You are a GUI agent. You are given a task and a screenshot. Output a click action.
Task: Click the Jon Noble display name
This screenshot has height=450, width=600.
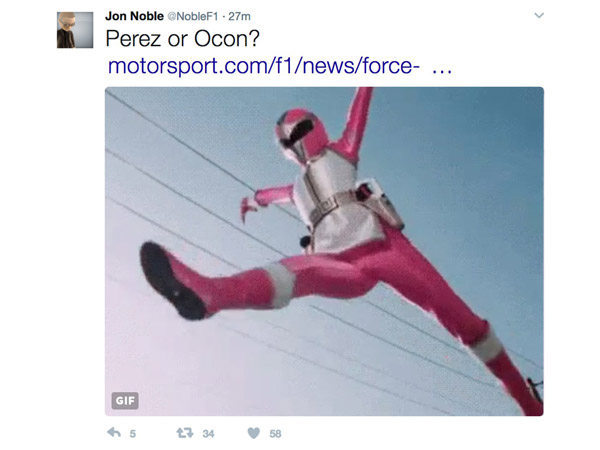coord(134,16)
